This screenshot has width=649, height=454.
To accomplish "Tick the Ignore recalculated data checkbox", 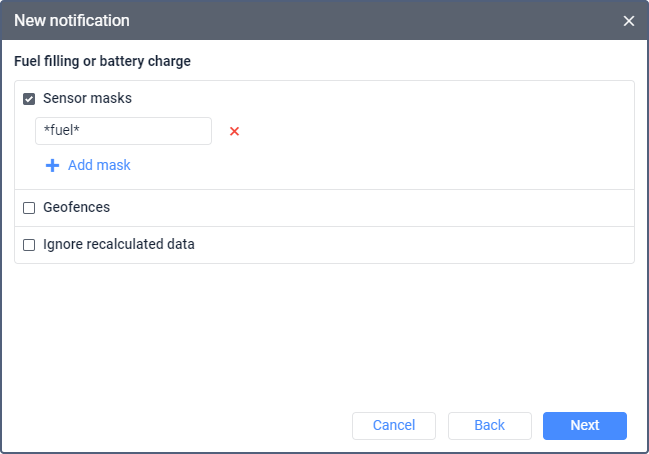I will (29, 245).
